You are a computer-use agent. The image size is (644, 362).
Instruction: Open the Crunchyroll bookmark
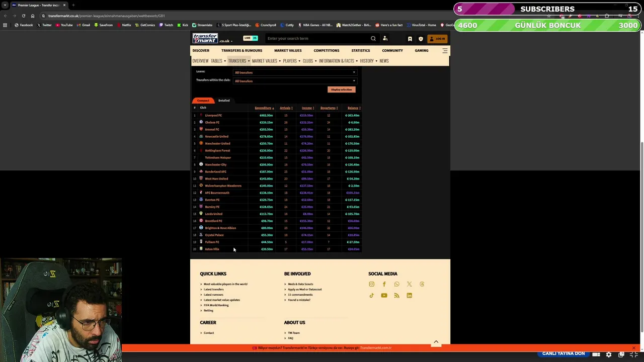click(x=266, y=25)
